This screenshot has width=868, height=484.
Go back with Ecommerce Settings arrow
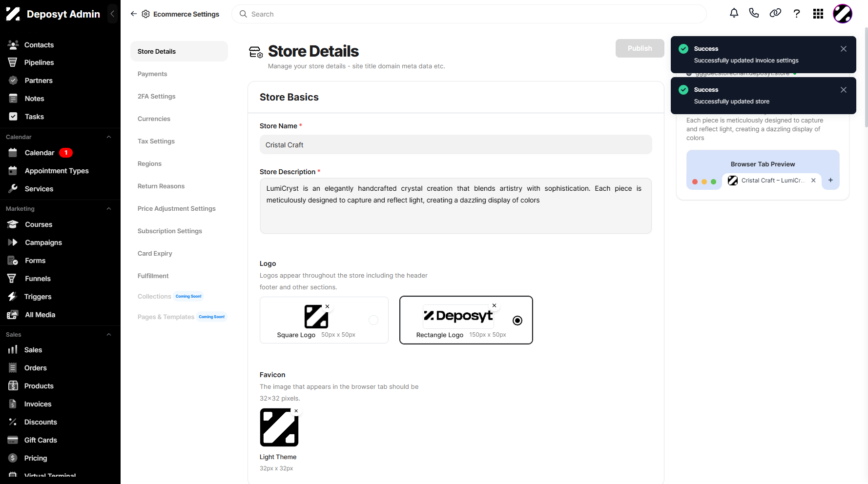tap(134, 14)
